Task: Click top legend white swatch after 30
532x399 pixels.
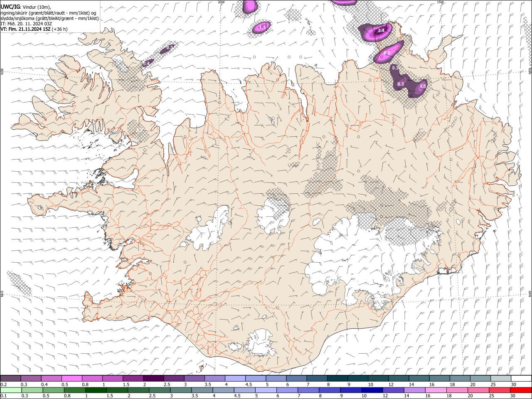Action: pos(522,378)
